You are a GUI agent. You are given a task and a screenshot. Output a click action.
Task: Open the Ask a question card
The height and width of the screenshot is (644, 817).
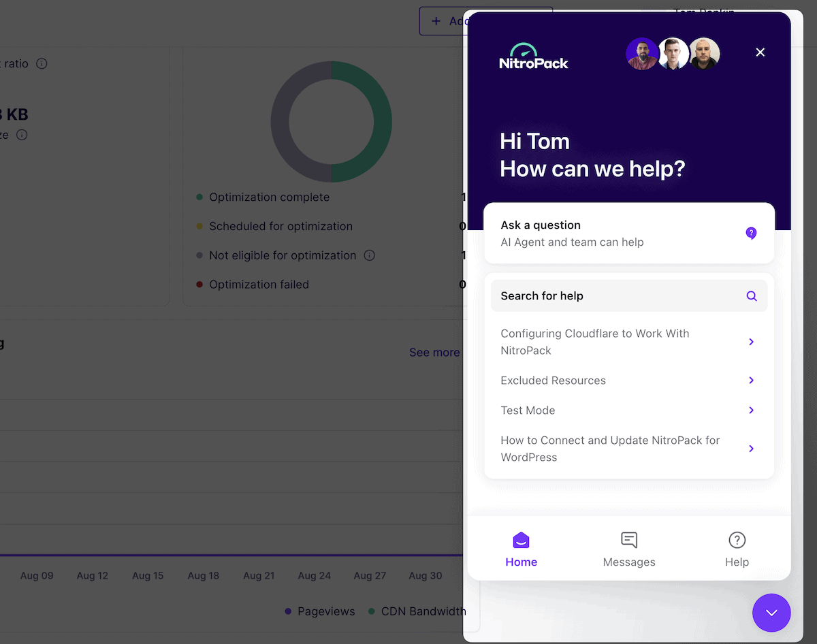[x=629, y=233]
